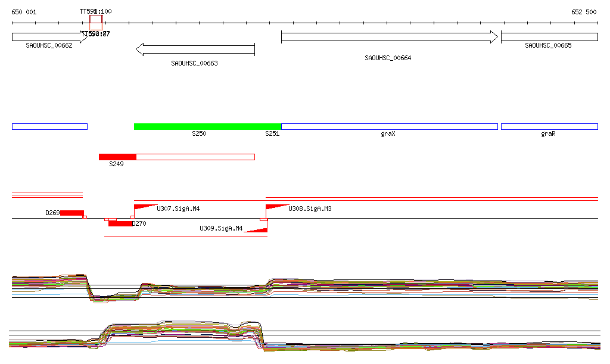Click the green S250 segment bar
The image size is (610, 364).
207,126
